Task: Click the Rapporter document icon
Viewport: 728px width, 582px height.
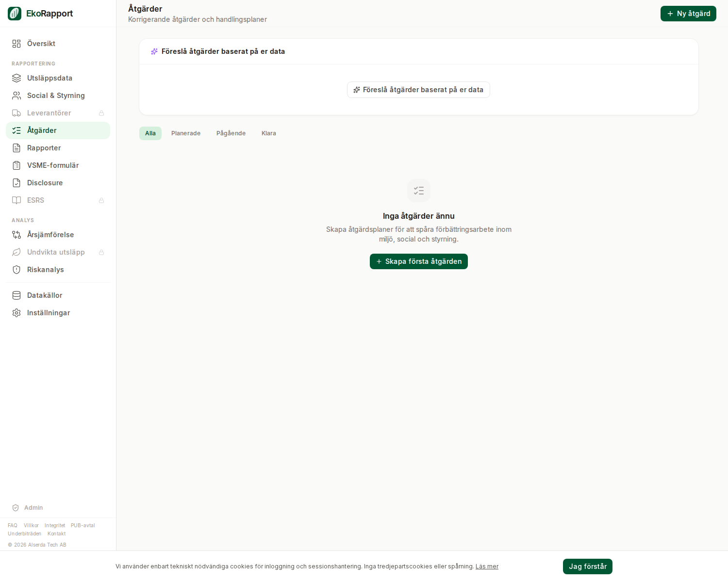Action: pos(17,148)
